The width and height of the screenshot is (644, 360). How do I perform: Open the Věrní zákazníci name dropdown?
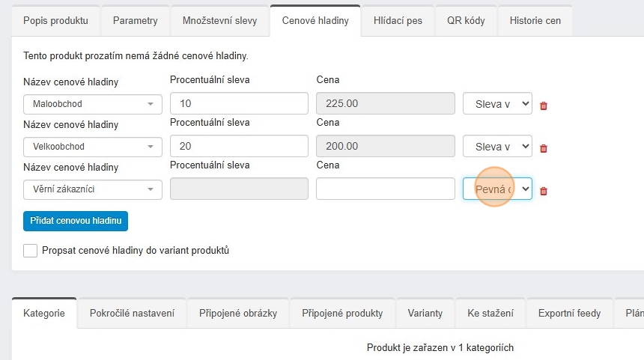[93, 189]
